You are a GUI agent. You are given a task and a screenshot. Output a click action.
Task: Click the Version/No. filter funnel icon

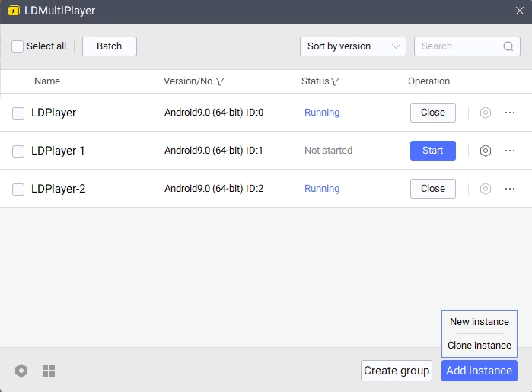(220, 81)
